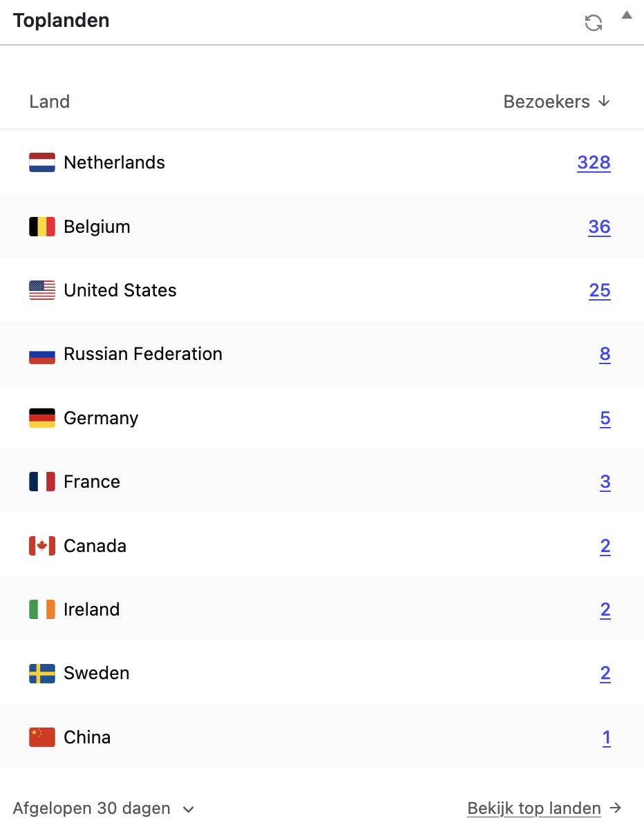Click the Belgium flag icon

coord(42,227)
